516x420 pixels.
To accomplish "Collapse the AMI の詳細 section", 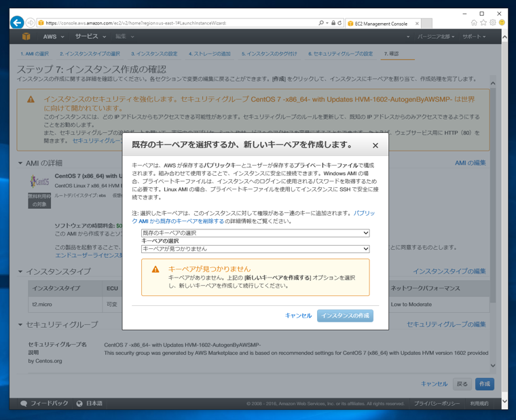I will coord(20,163).
